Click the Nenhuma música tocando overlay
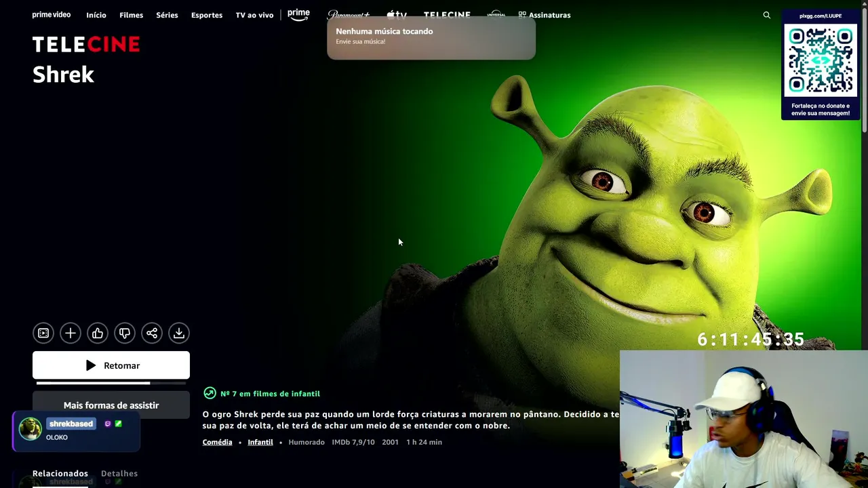868x488 pixels. click(431, 38)
